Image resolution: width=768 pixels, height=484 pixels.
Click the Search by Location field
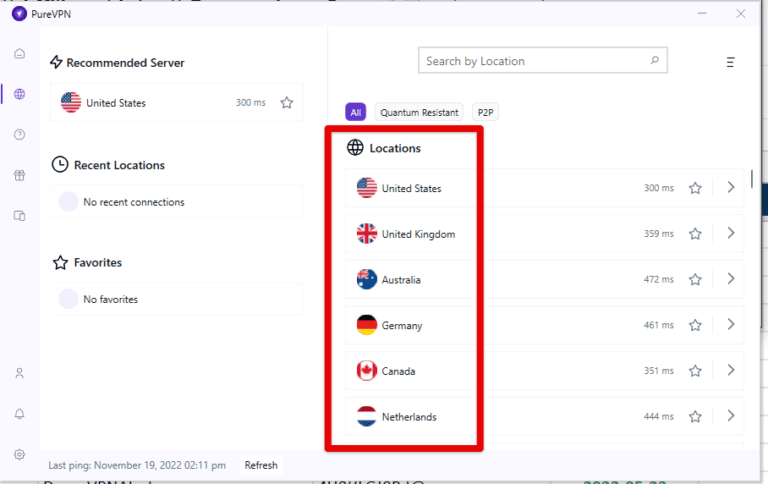(x=543, y=60)
